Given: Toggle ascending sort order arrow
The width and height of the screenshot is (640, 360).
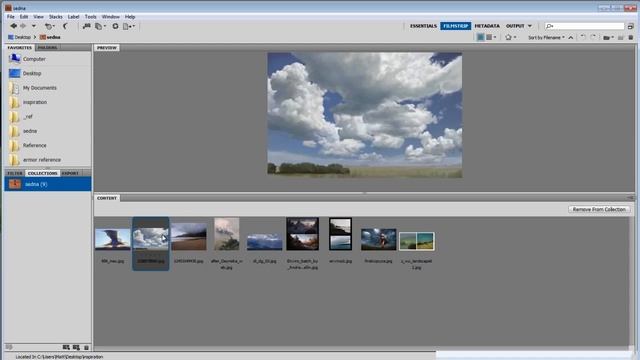Looking at the screenshot, I should (x=571, y=37).
